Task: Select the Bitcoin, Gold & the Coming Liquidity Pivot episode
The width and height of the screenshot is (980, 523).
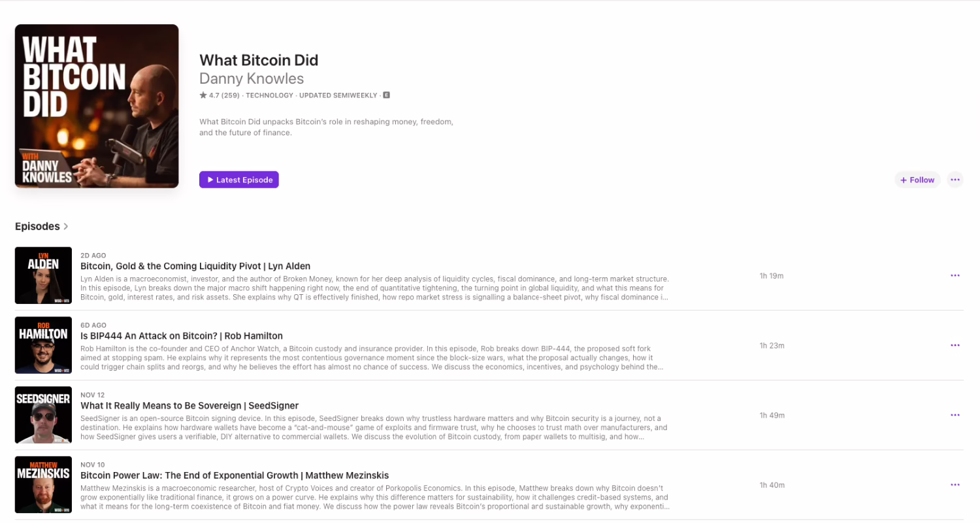Action: tap(195, 266)
